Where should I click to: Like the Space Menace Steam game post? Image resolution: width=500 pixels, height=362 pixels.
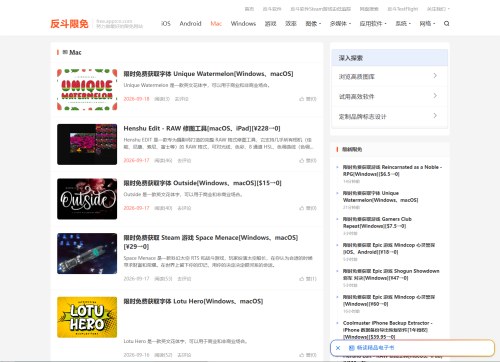coord(308,279)
